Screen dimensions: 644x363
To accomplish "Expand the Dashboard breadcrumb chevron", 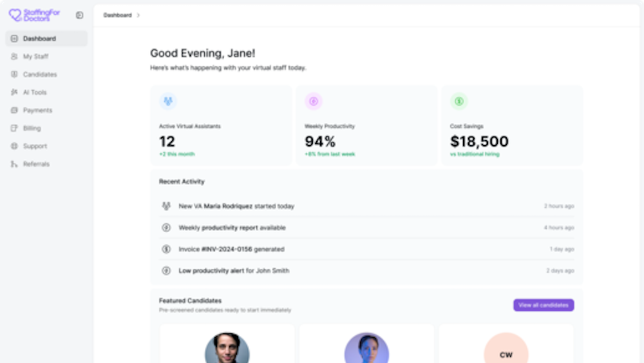I will click(138, 15).
